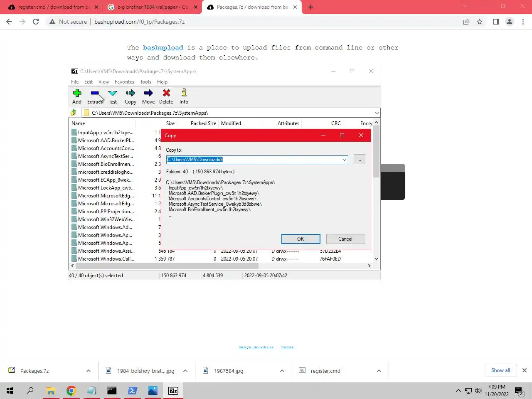Expand Copy to path dropdown

coord(344,160)
